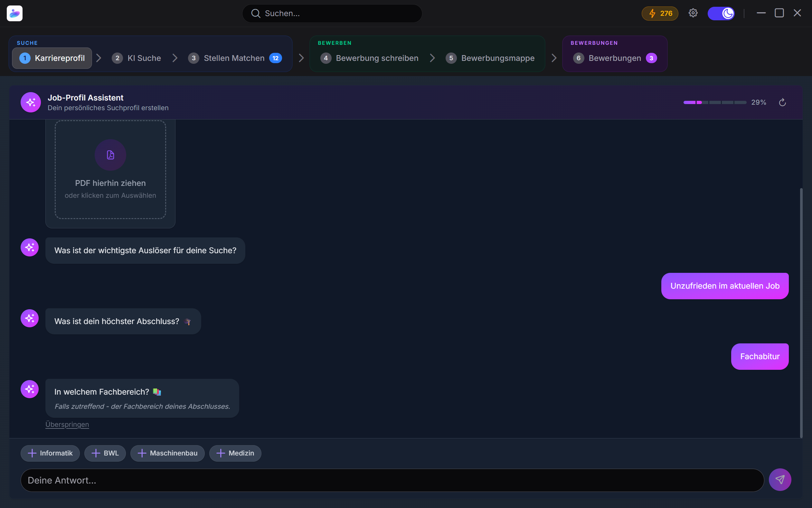Click the BEWERBUNGEN section label
The height and width of the screenshot is (508, 812).
[594, 43]
